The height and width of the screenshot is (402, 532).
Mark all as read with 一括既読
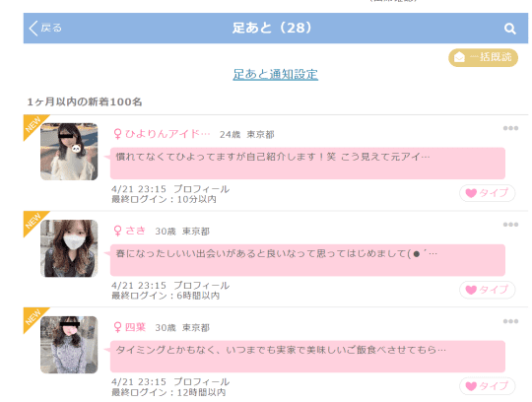pos(483,57)
